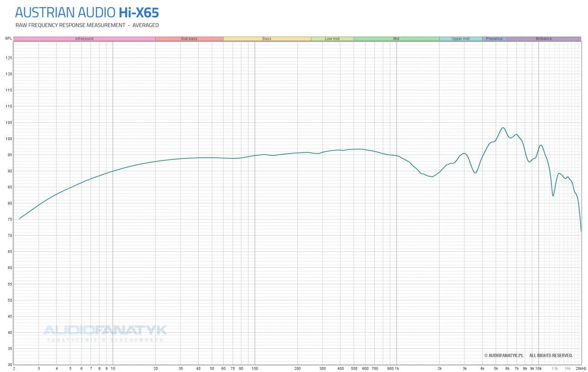Click the SPL axis label

tap(8, 39)
